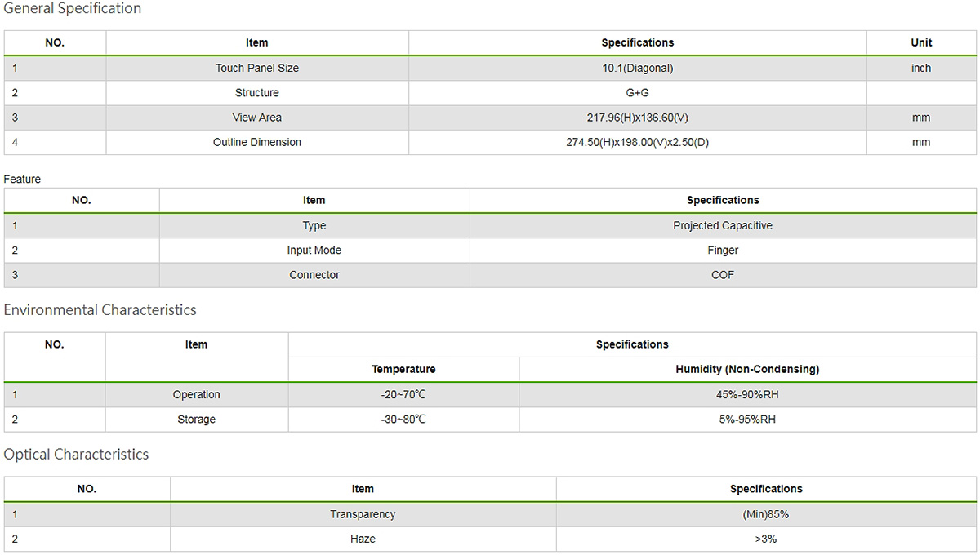Click the Optical Characteristics heading

pyautogui.click(x=76, y=455)
